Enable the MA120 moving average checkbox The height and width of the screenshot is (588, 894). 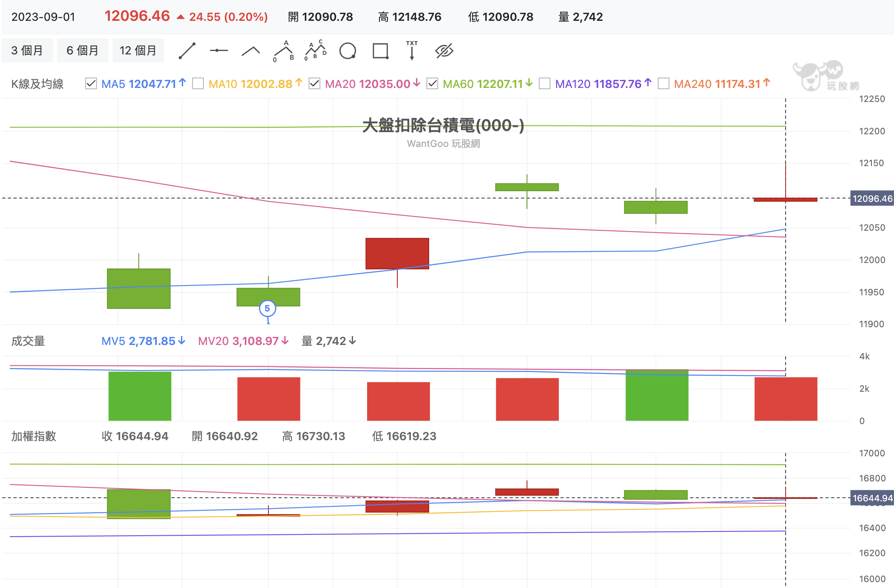(x=544, y=84)
